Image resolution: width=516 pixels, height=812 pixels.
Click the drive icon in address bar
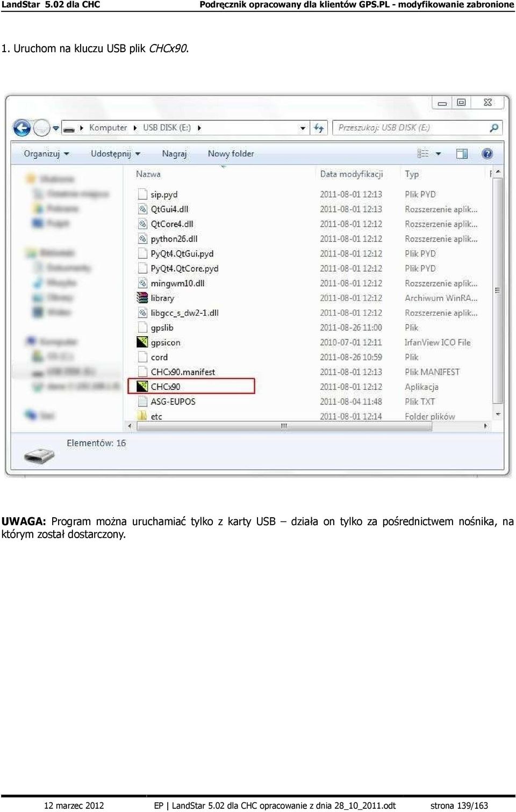pyautogui.click(x=69, y=128)
